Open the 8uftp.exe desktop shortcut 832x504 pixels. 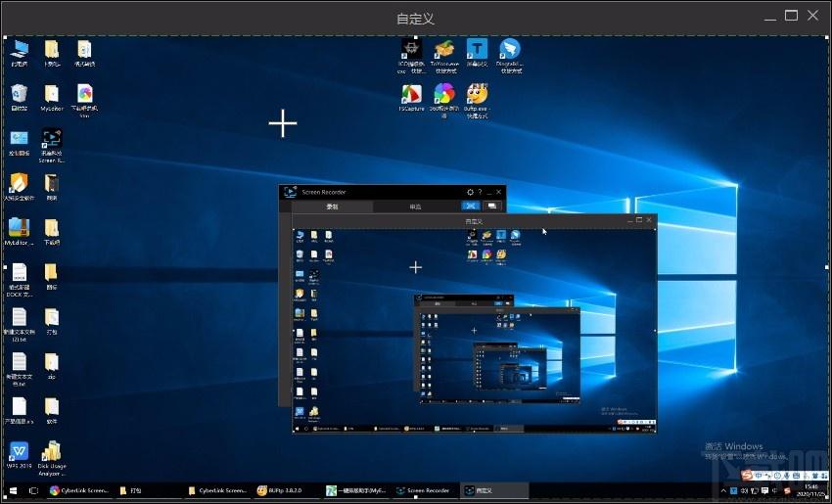pos(477,95)
